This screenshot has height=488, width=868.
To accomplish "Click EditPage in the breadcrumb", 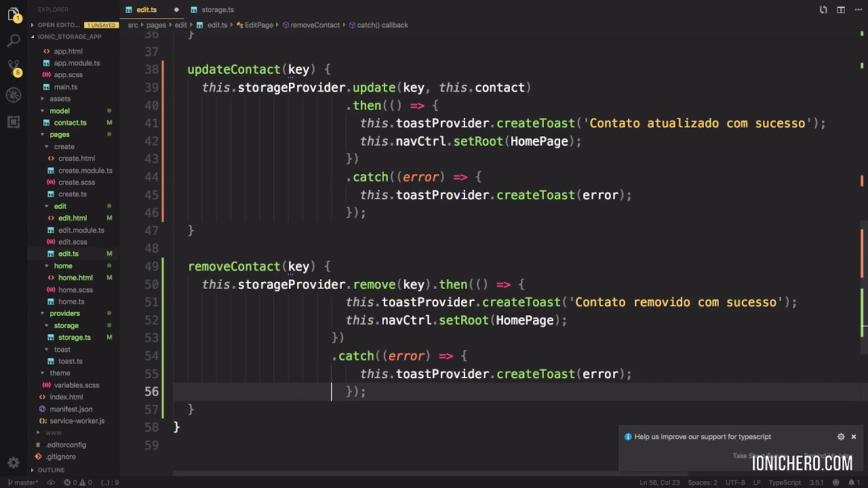I will [258, 25].
